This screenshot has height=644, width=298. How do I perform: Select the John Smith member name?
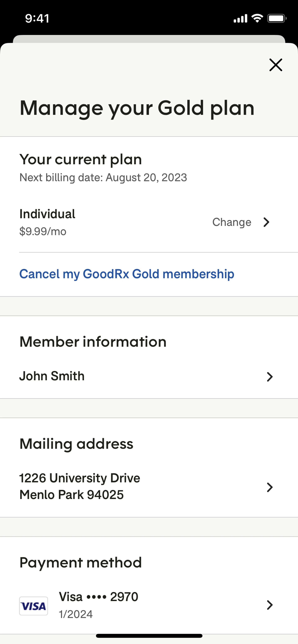(x=52, y=376)
